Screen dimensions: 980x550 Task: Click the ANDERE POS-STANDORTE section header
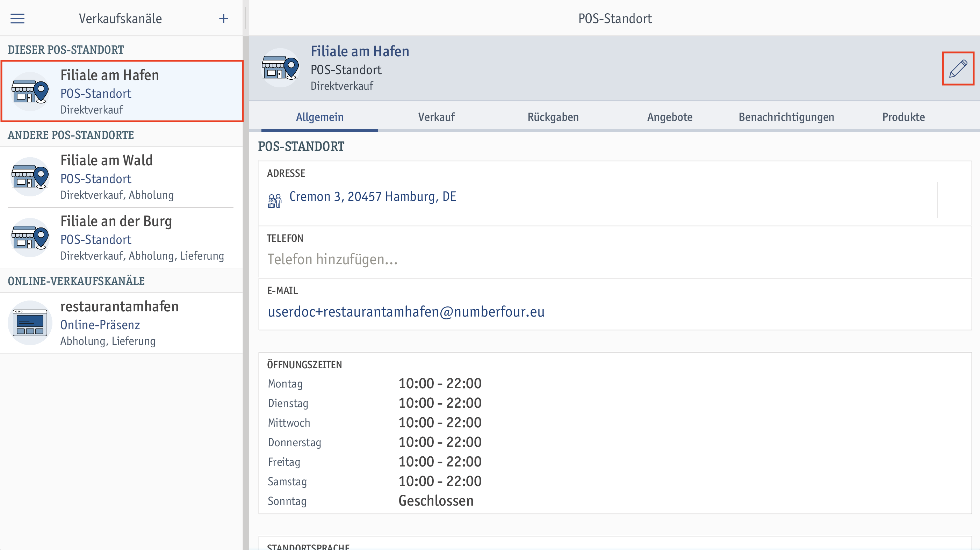71,135
